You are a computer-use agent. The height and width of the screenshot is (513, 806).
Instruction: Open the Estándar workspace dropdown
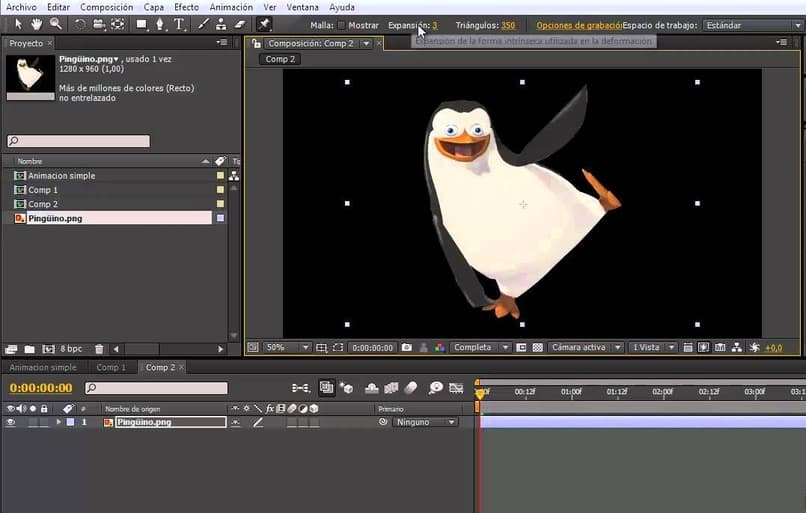(753, 25)
